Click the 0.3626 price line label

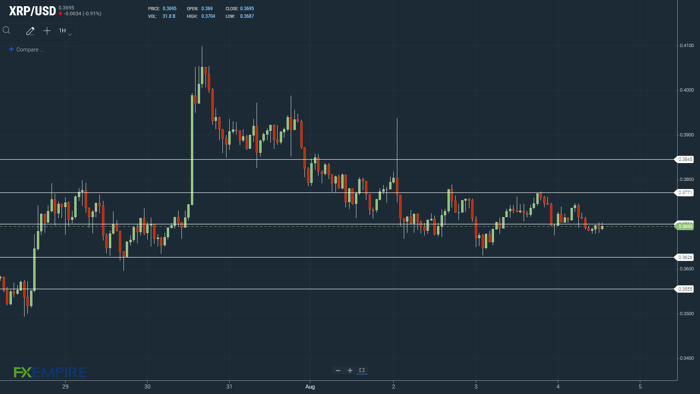685,257
